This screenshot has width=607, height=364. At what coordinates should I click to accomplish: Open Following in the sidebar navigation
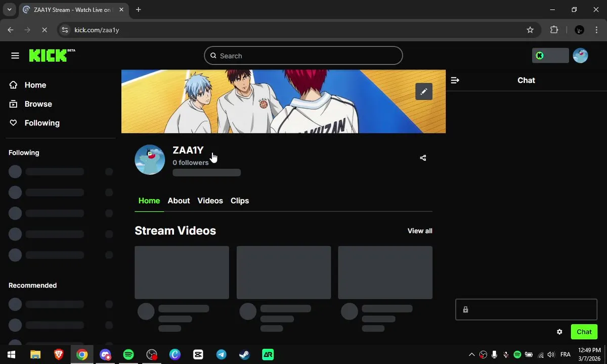(x=34, y=123)
